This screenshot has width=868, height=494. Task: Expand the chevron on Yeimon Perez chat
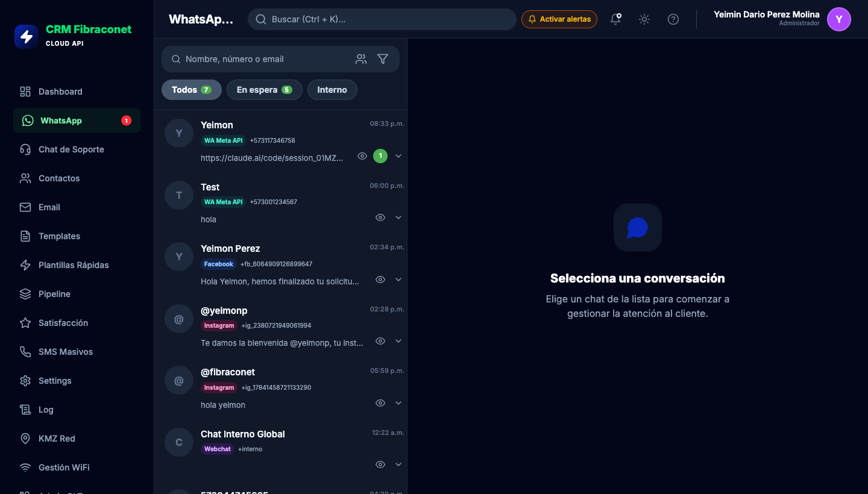398,280
